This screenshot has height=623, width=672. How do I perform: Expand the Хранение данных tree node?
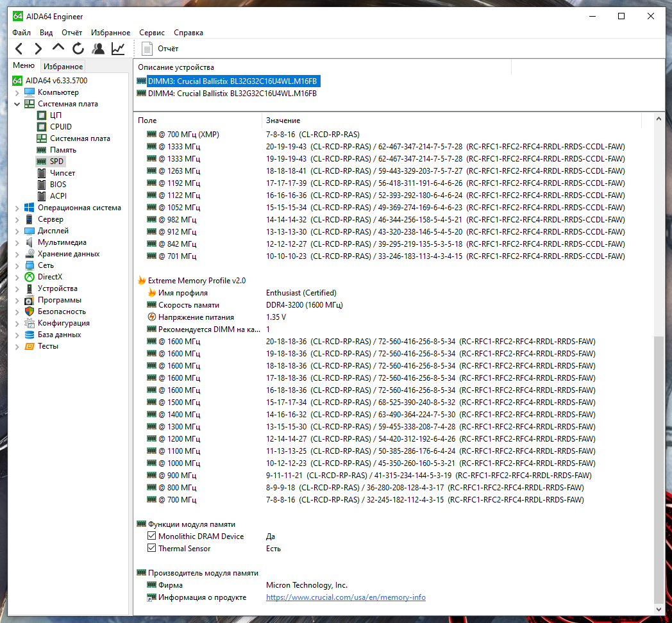pyautogui.click(x=17, y=254)
